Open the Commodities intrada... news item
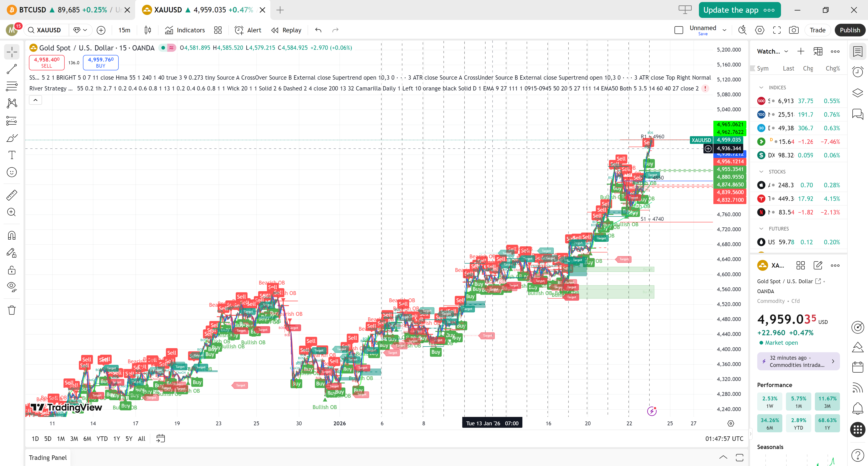The image size is (868, 466). [798, 361]
